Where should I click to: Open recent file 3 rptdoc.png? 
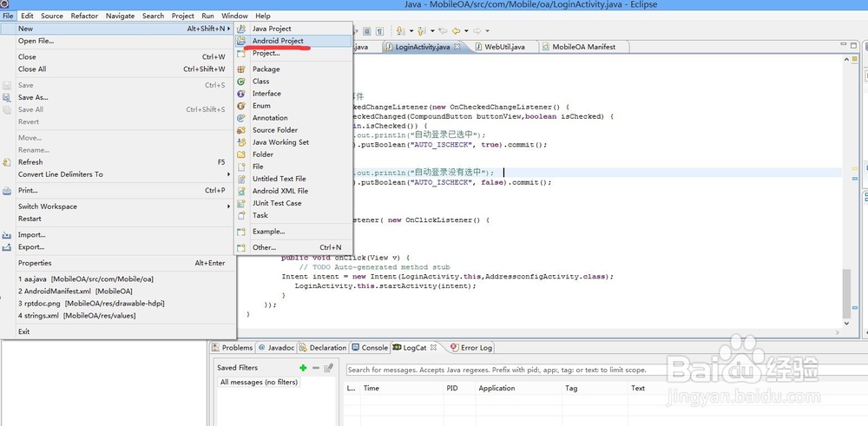[x=118, y=303]
